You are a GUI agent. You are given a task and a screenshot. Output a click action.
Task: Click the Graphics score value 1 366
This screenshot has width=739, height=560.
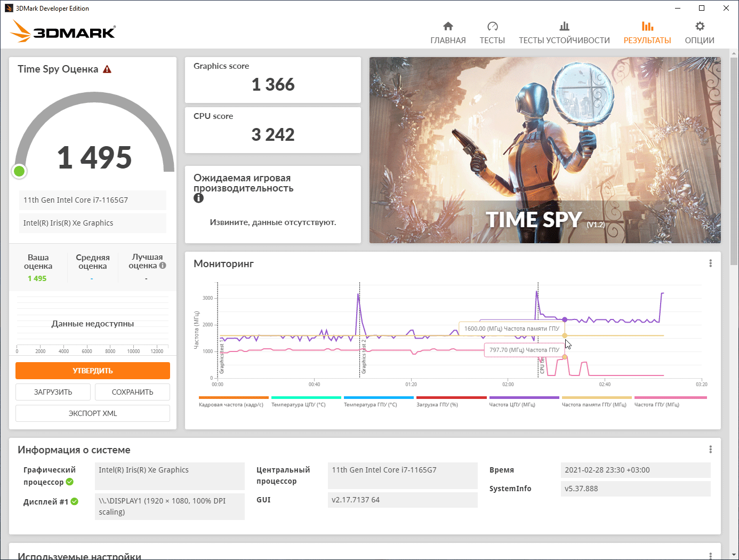273,84
